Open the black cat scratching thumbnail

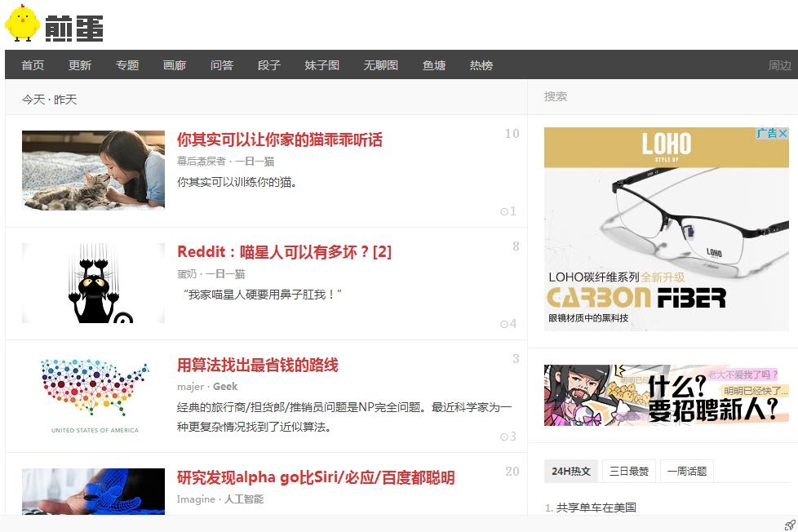(x=93, y=283)
